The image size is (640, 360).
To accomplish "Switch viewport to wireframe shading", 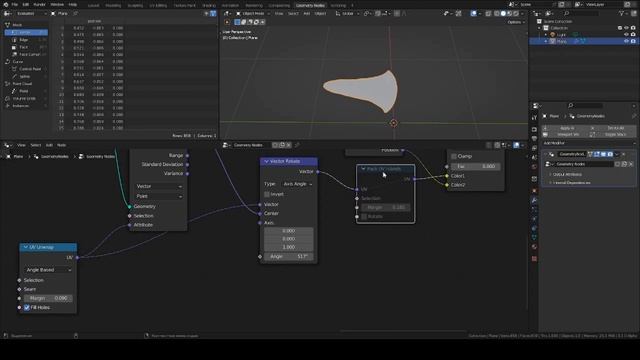I will pos(497,13).
